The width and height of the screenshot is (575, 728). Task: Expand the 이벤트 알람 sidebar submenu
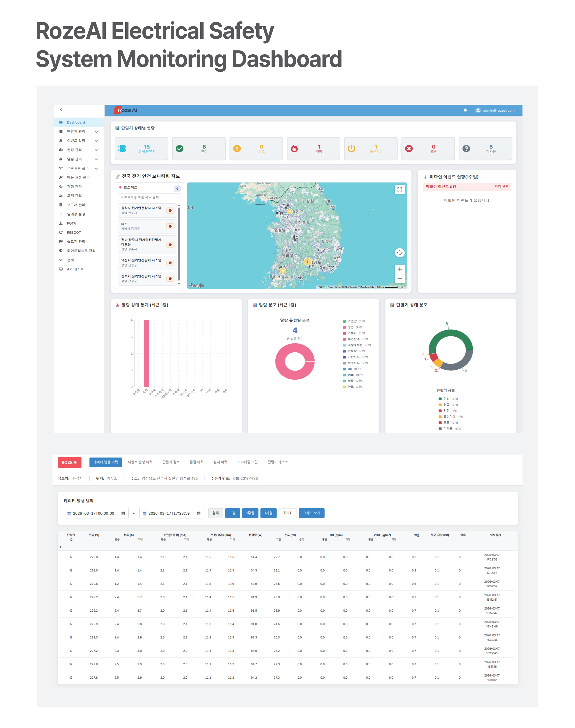click(96, 141)
